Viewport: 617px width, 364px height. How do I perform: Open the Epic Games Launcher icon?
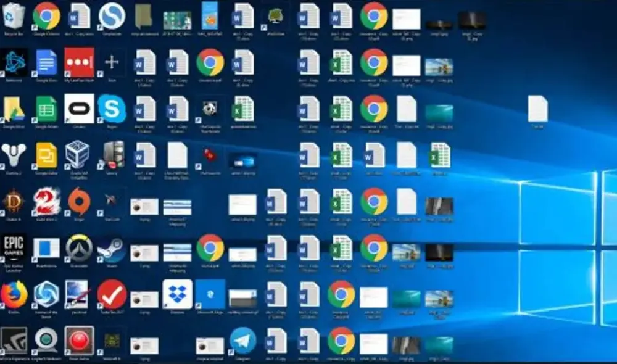coord(14,247)
